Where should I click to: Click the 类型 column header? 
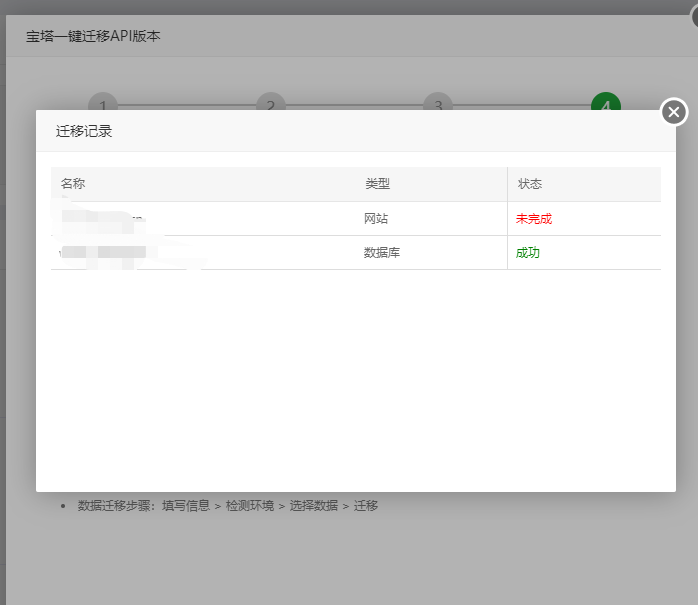(377, 184)
